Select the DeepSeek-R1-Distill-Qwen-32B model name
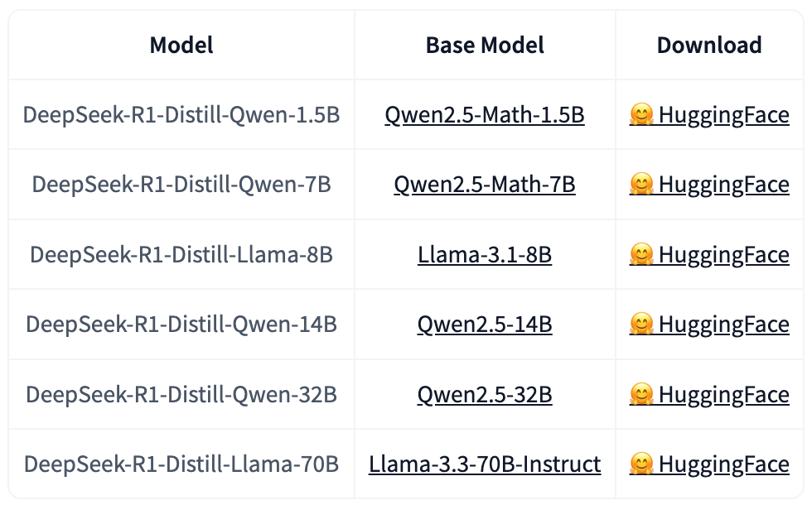 181,394
